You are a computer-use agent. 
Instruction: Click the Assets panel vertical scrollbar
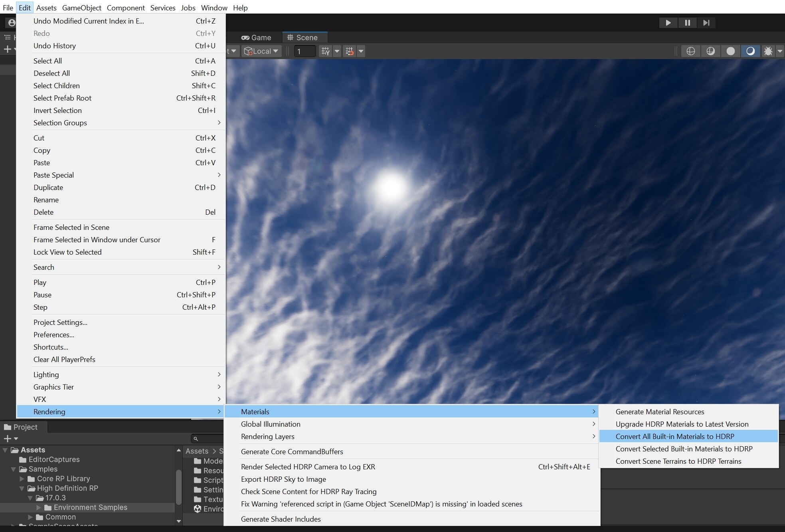click(178, 487)
